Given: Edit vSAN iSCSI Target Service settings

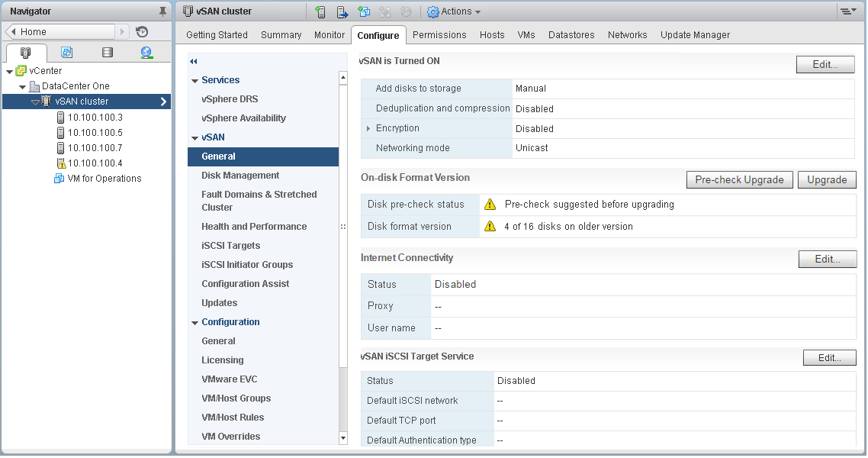Looking at the screenshot, I should tap(830, 358).
